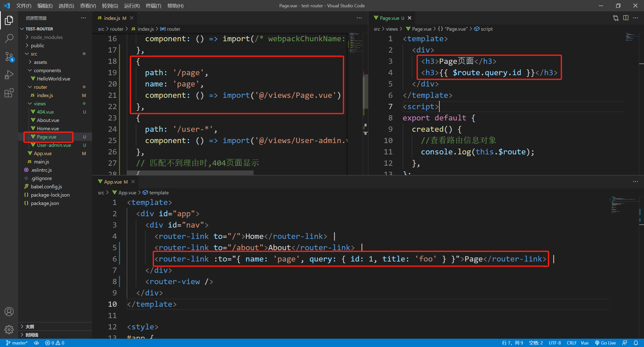Change CRLF line ending setting
Image resolution: width=644 pixels, height=347 pixels.
click(571, 343)
